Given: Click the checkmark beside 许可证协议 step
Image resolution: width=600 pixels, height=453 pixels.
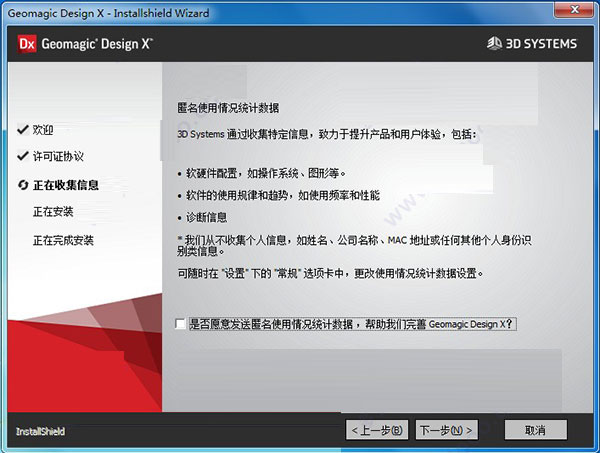Looking at the screenshot, I should coord(23,156).
